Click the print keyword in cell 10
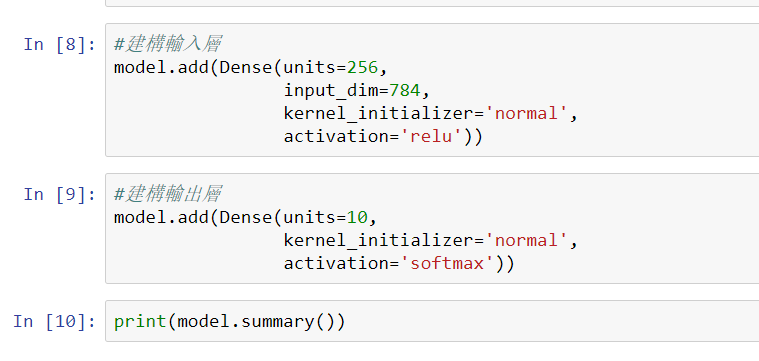Viewport: 759px width, 361px height. (140, 321)
